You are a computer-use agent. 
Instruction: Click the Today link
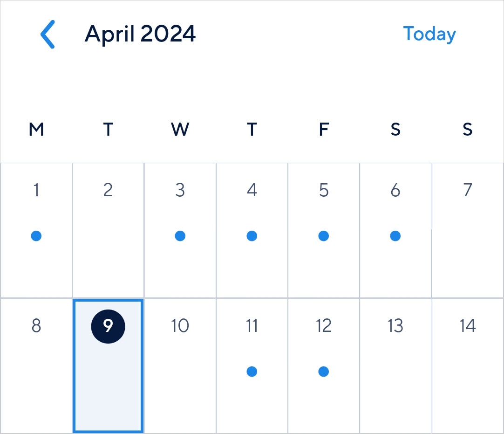point(429,34)
